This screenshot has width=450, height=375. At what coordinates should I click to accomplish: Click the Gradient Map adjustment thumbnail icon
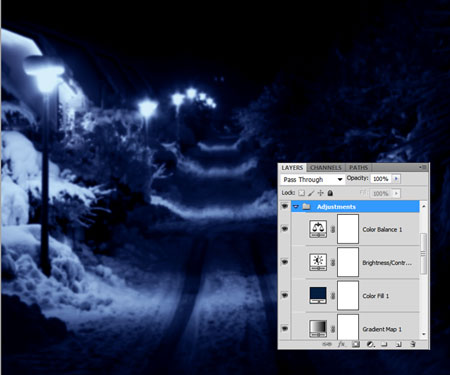pyautogui.click(x=318, y=328)
